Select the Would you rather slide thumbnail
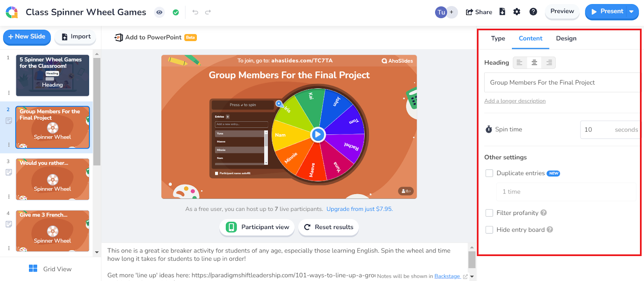This screenshot has width=644, height=281. [x=52, y=179]
